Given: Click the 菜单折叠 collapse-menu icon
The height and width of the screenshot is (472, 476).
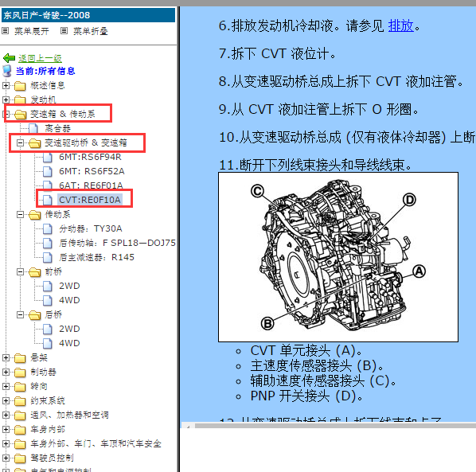Looking at the screenshot, I should pos(64,31).
